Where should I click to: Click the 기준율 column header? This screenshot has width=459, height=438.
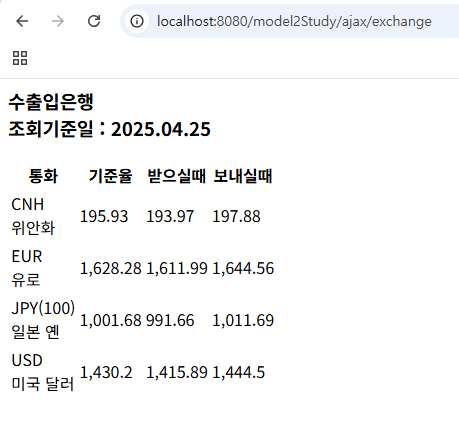click(x=110, y=176)
